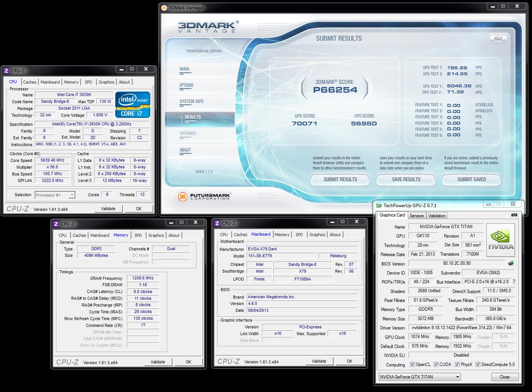Open SPD tab in the Memory window
This screenshot has height=392, width=532.
click(138, 235)
